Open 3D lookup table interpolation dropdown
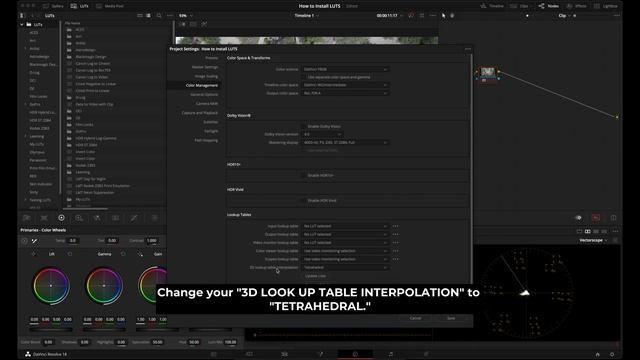The width and height of the screenshot is (640, 360). [345, 268]
